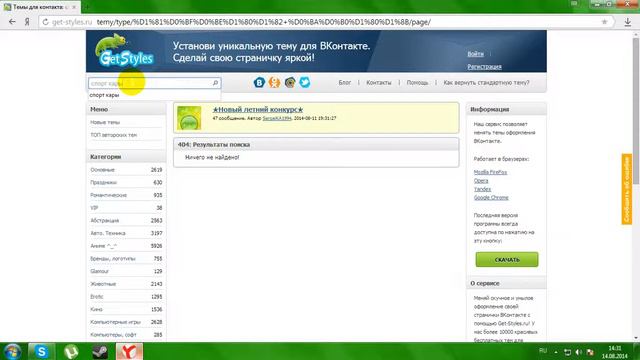Open 'Yandex' browser link
The width and height of the screenshot is (640, 360).
(482, 189)
